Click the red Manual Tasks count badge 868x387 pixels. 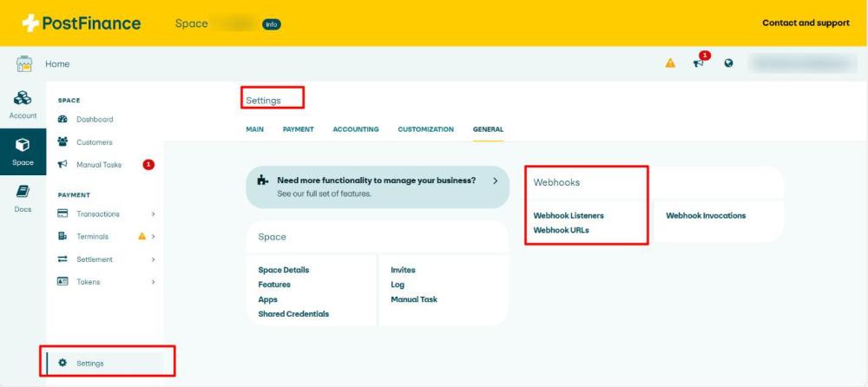point(148,165)
